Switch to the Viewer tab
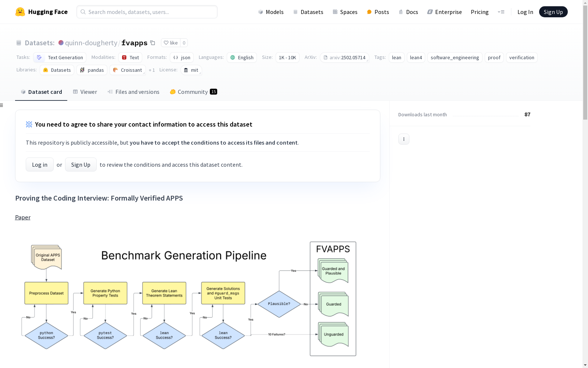588x368 pixels. [x=85, y=92]
